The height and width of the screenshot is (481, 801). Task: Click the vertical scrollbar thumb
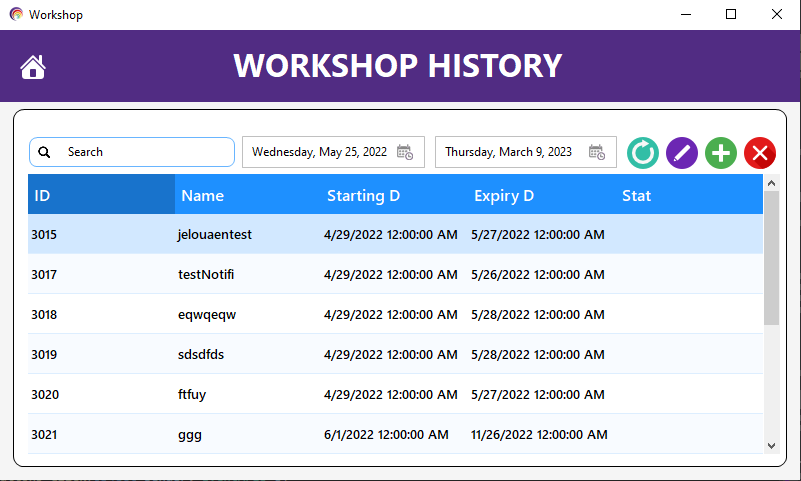tap(771, 258)
